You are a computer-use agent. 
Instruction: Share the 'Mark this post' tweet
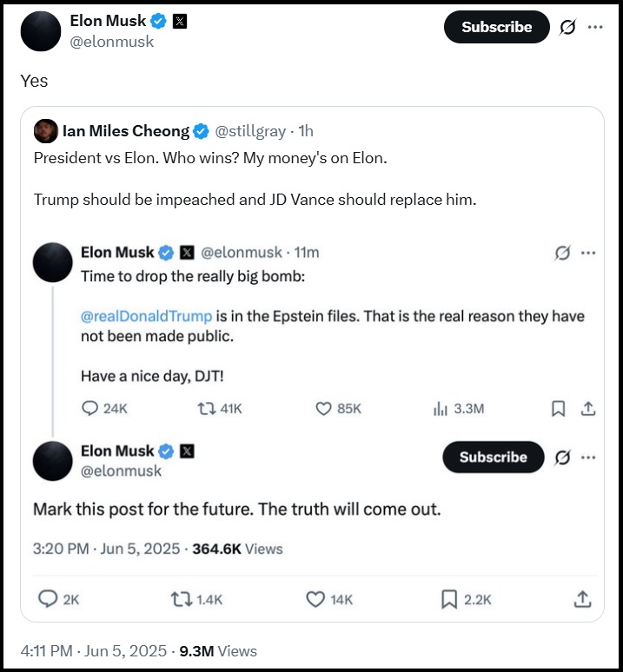[x=582, y=599]
